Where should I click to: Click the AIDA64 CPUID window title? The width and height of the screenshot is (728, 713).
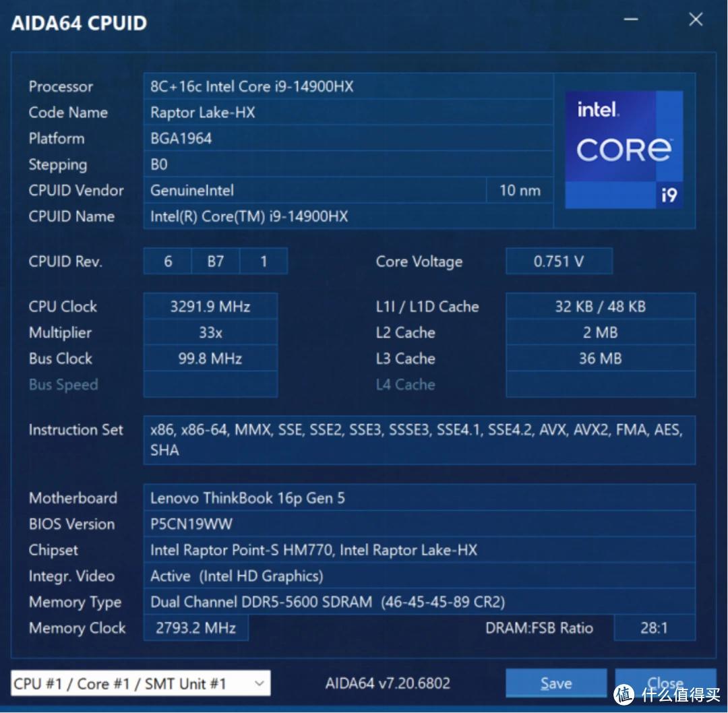[x=79, y=23]
